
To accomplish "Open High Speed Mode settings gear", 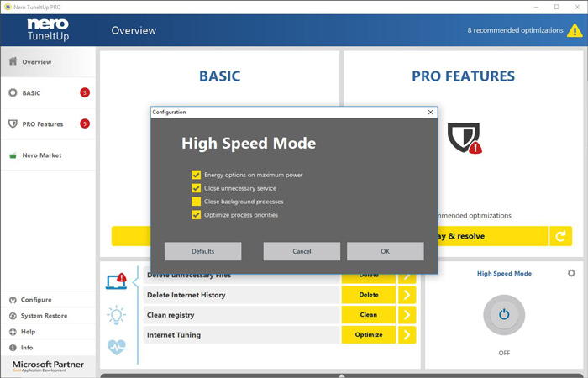I will pos(571,273).
